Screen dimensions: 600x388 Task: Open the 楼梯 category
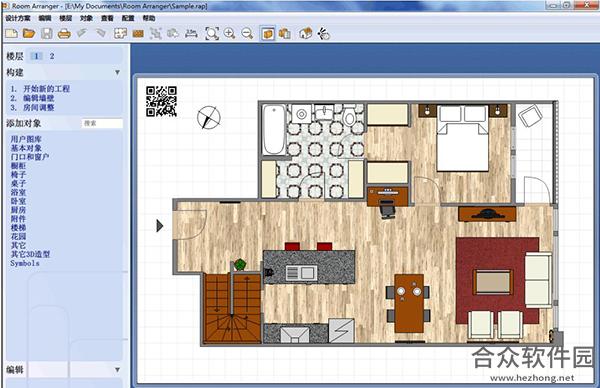(x=18, y=227)
